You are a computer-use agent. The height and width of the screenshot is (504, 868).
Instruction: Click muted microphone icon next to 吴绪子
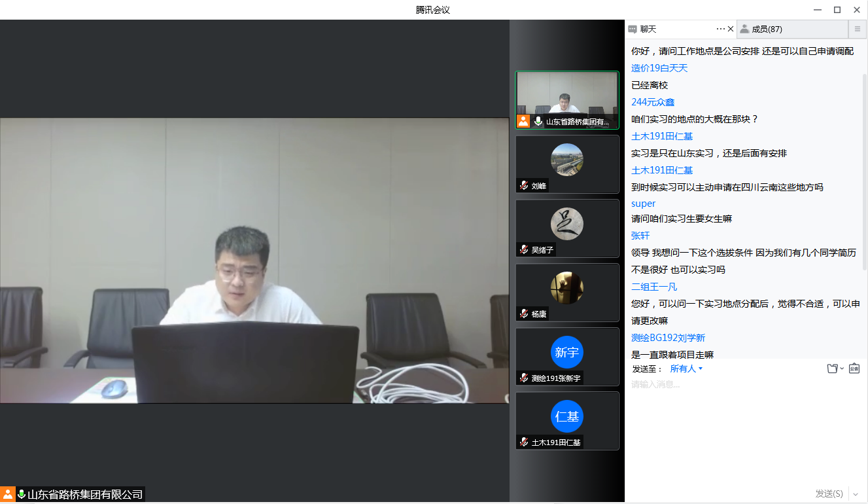[x=524, y=250]
